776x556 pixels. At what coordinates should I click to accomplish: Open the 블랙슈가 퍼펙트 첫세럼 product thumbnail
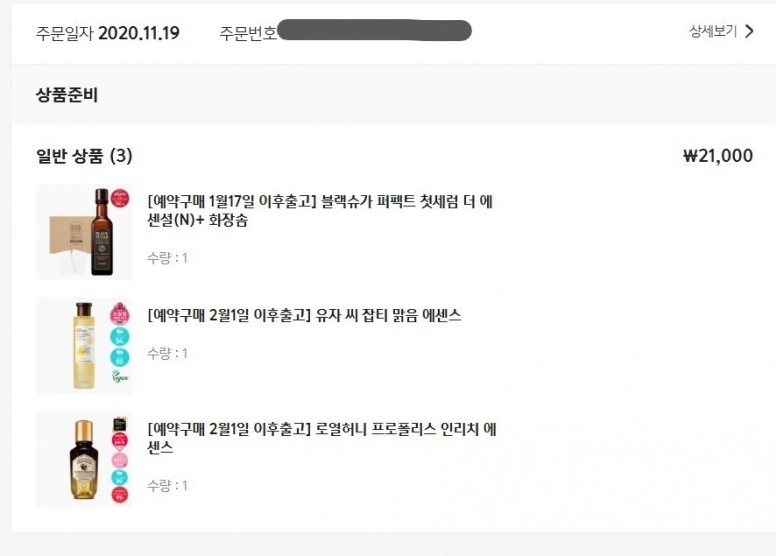[84, 231]
